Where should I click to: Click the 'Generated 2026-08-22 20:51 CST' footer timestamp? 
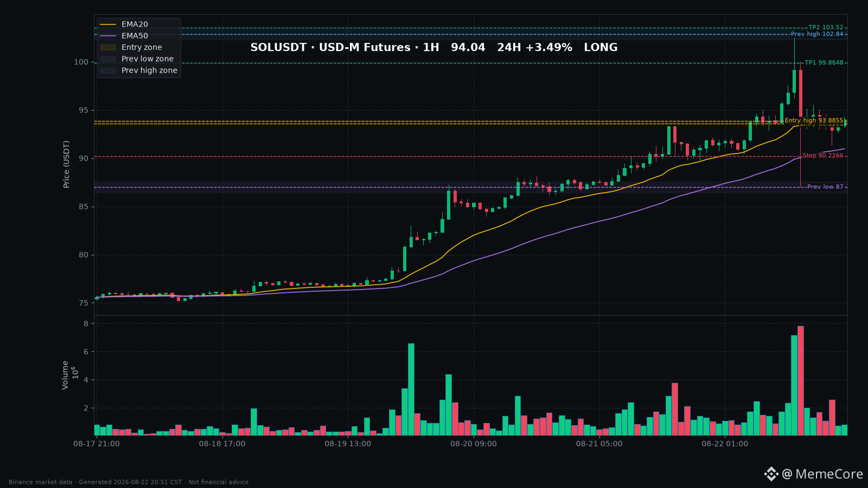[x=130, y=482]
